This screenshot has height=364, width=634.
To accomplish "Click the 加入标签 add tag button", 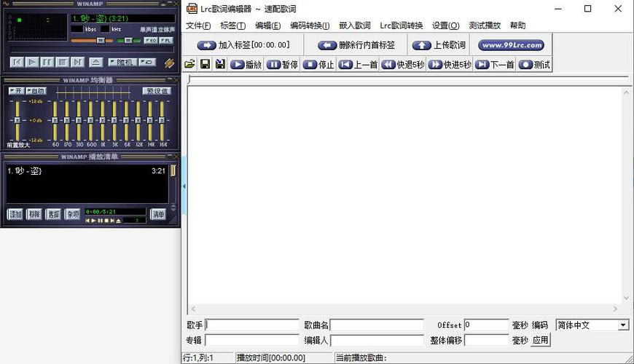I will pos(243,45).
